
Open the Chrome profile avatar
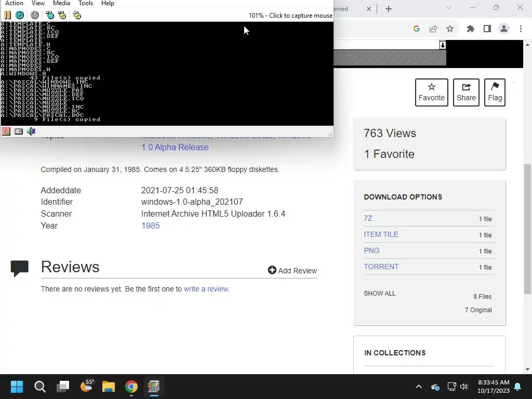(x=504, y=29)
